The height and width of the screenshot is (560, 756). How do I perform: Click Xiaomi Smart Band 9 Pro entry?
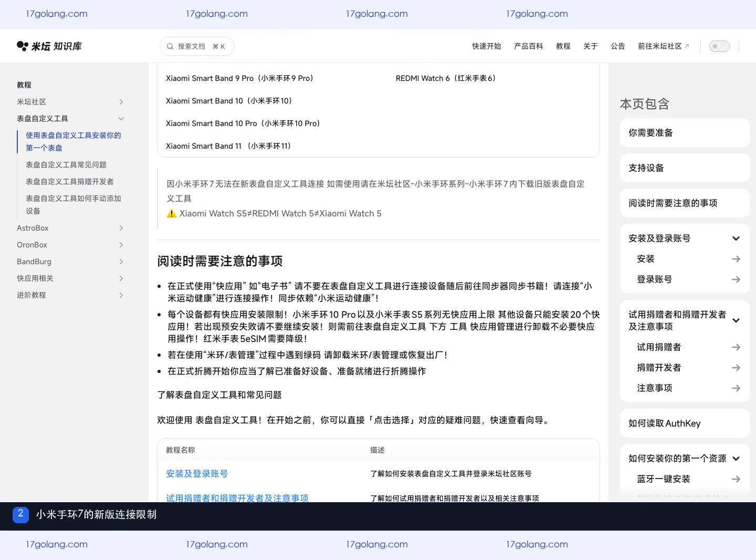[x=240, y=78]
